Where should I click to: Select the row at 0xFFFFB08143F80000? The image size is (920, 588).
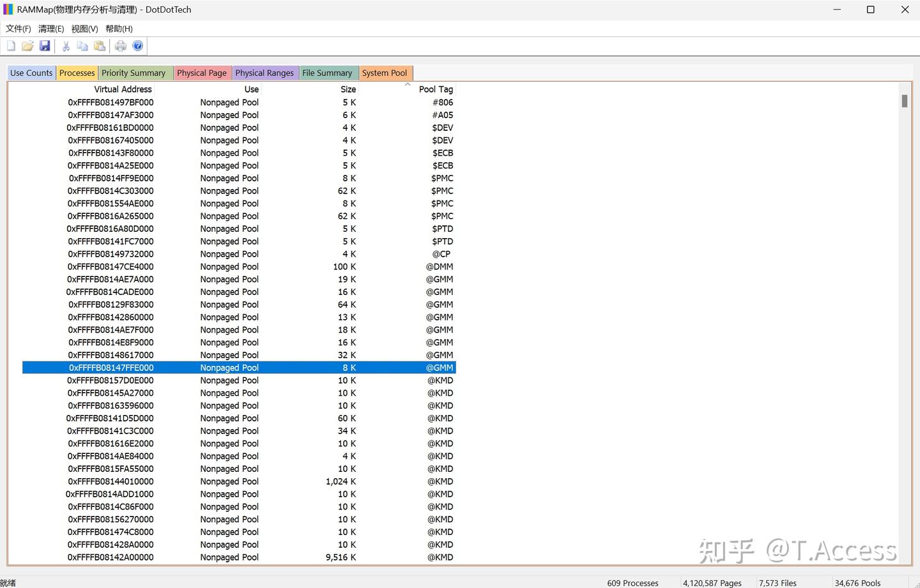click(239, 153)
